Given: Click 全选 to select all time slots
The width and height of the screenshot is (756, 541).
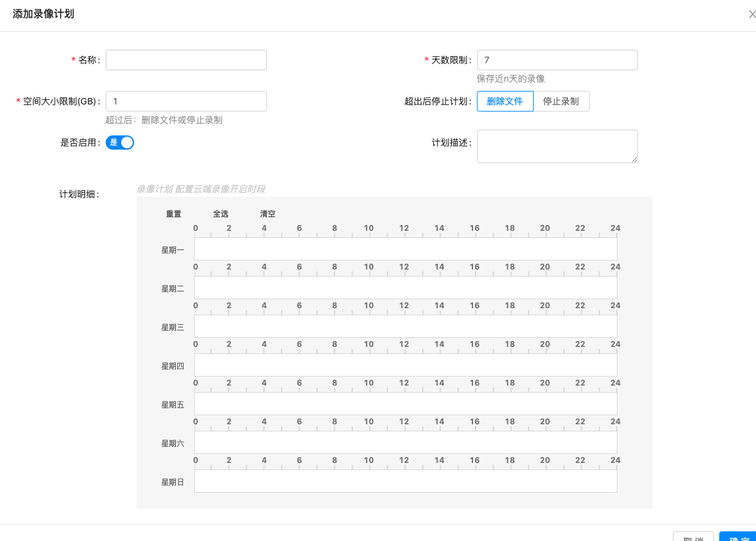Looking at the screenshot, I should pos(220,214).
